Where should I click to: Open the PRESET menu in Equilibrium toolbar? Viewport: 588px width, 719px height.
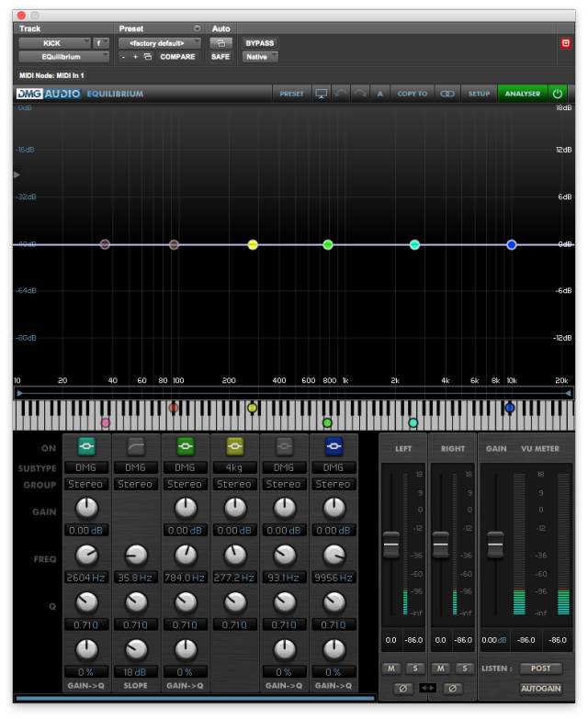tap(292, 94)
